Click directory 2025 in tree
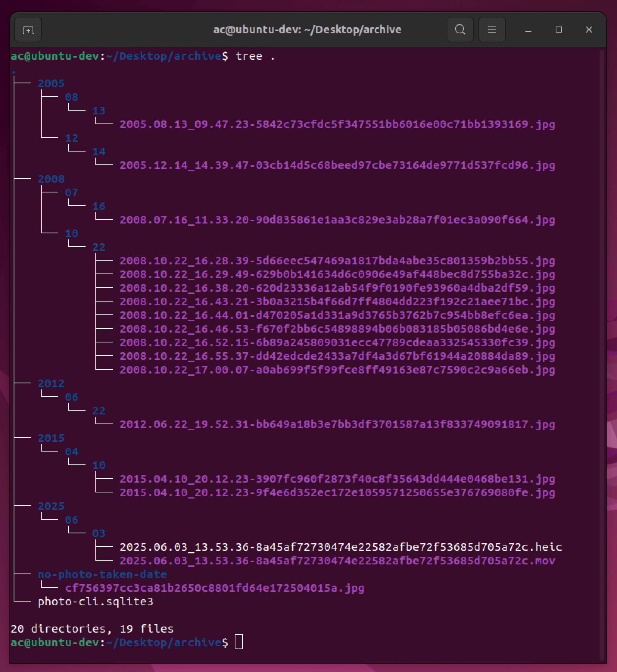 (51, 506)
